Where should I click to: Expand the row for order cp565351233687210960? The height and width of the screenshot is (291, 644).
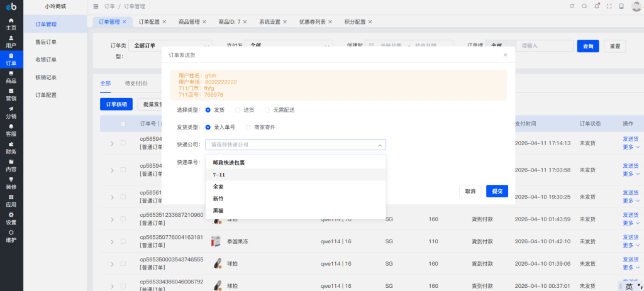click(112, 219)
